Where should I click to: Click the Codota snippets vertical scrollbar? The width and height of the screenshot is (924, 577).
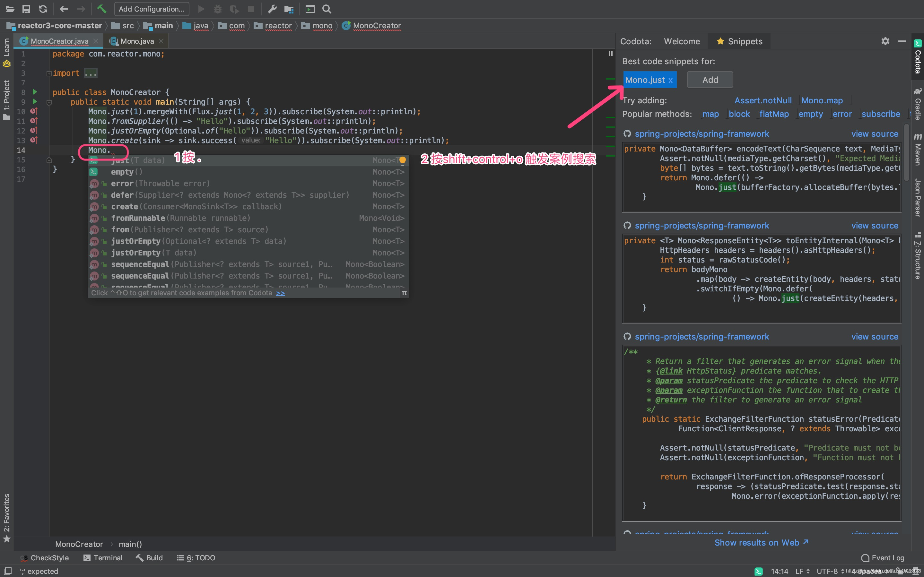tap(906, 153)
